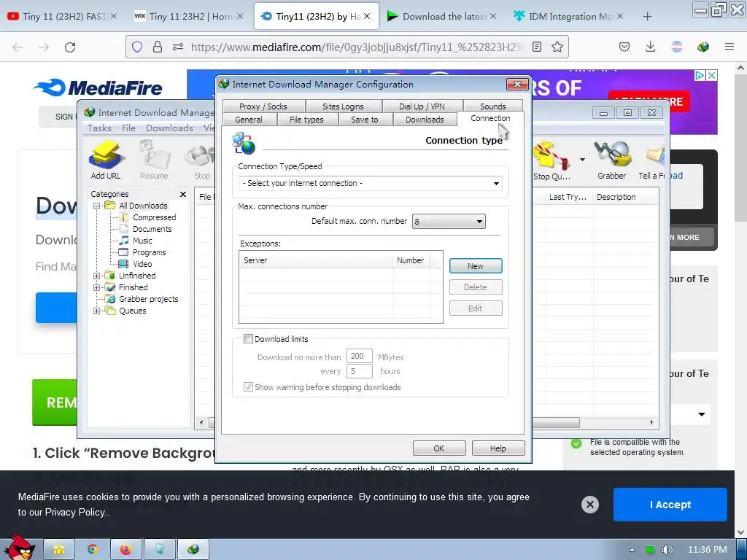
Task: Collapse All Downloads tree node
Action: coord(97,206)
